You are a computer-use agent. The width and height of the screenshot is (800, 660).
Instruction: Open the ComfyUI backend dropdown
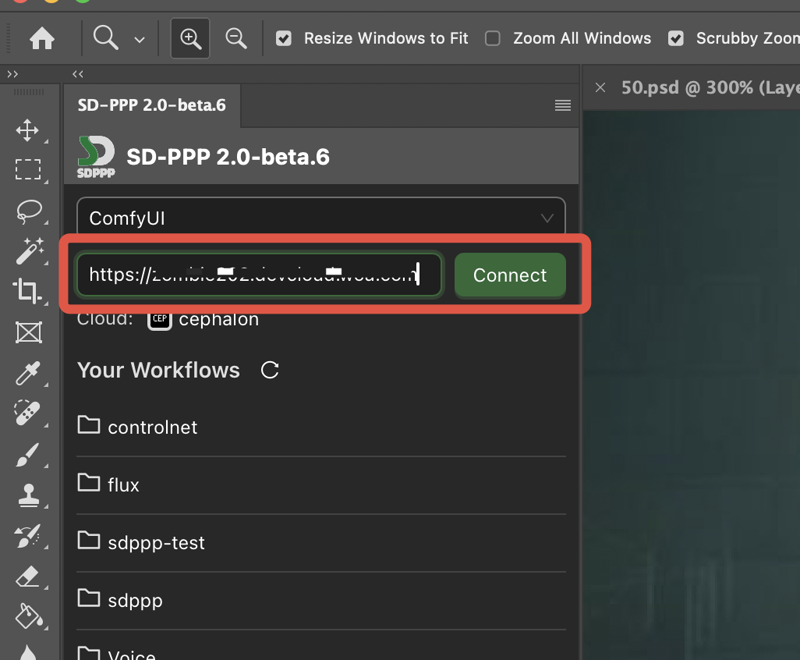tap(321, 218)
